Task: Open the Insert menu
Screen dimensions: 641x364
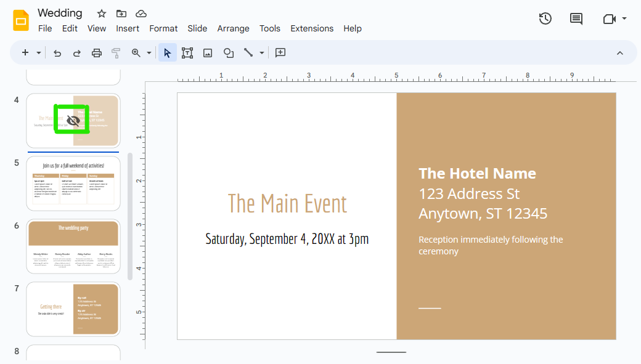Action: point(127,28)
